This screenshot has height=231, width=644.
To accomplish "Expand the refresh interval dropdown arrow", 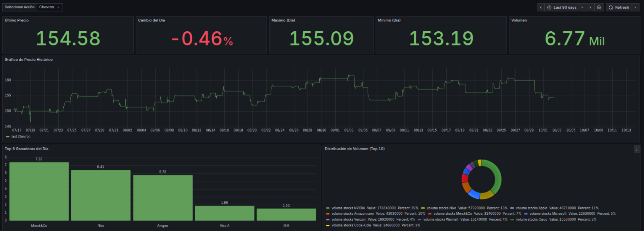I will click(x=635, y=7).
